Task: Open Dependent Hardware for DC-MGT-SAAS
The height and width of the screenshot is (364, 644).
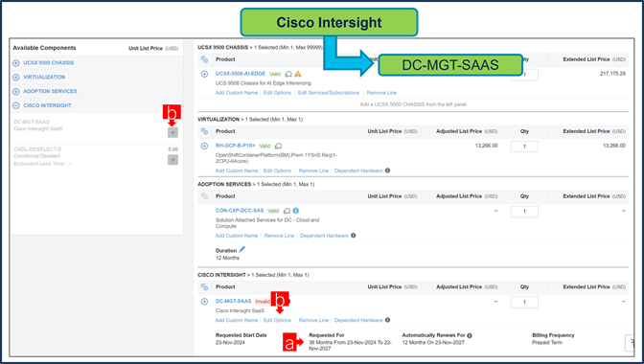Action: [x=358, y=321]
